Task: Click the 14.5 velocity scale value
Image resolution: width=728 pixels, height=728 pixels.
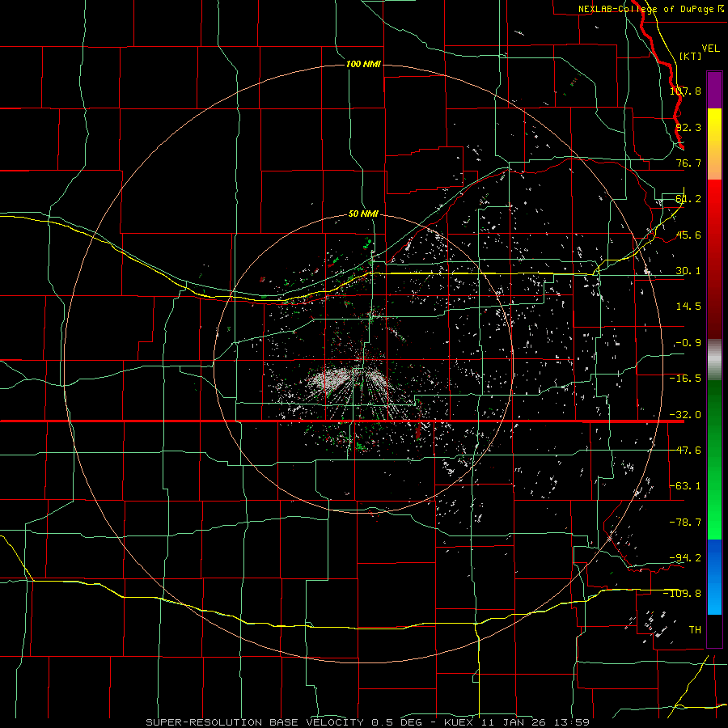Action: (688, 307)
